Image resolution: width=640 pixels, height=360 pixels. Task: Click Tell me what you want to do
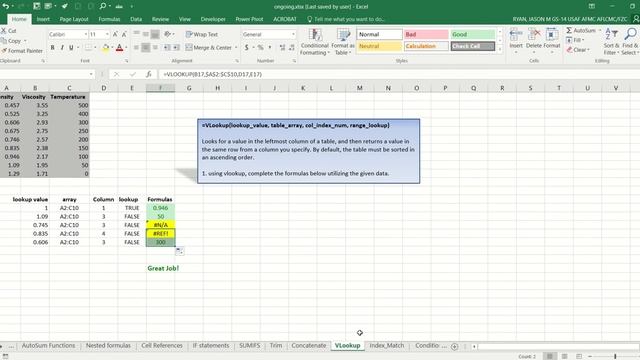click(x=345, y=19)
